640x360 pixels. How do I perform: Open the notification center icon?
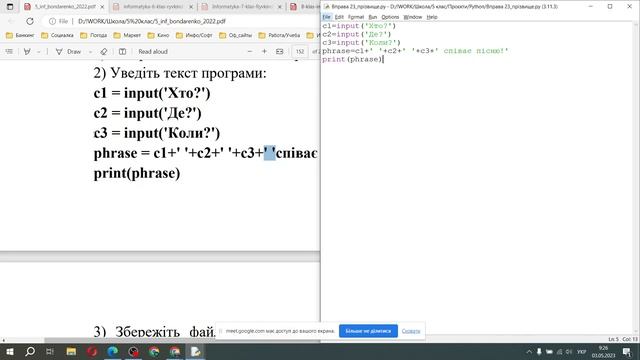(627, 351)
